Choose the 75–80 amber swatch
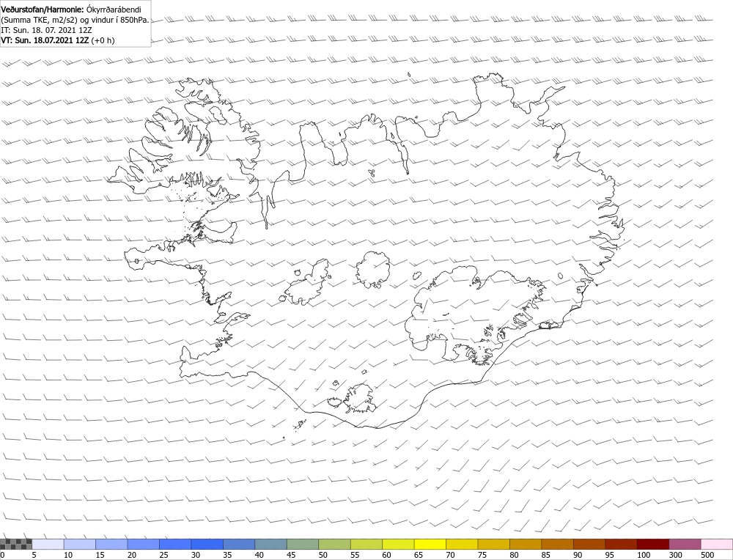The image size is (733, 560). pos(493,544)
